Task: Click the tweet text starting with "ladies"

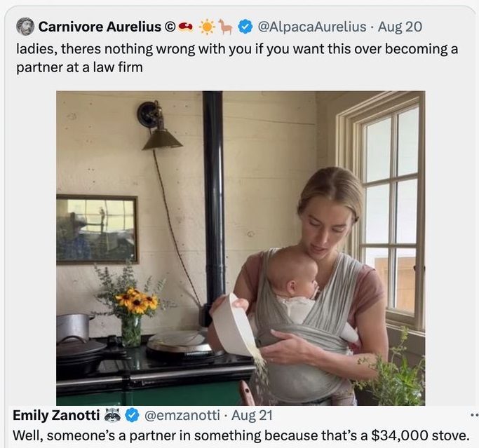Action: coord(236,59)
